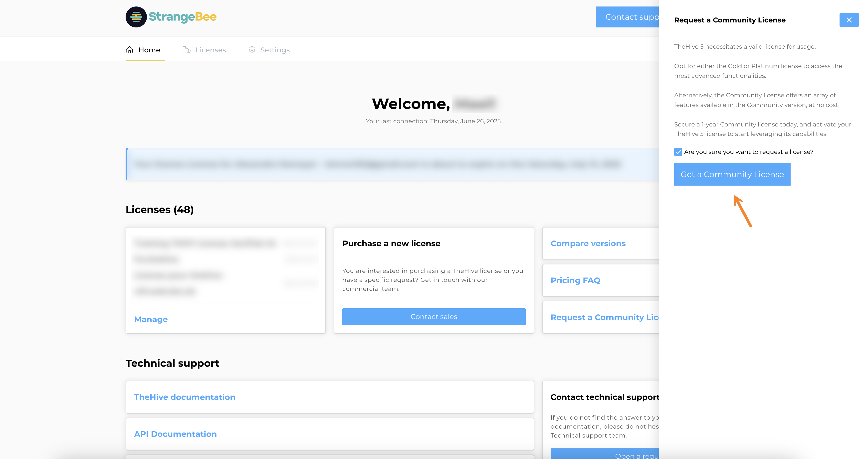The height and width of the screenshot is (459, 868).
Task: Click the last connection date text
Action: pyautogui.click(x=434, y=121)
